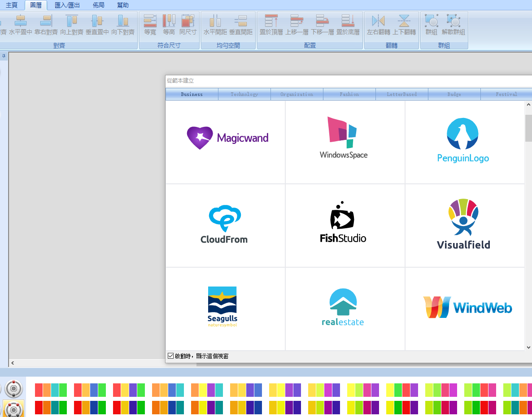Pick the first bottom-row color scheme swatch

point(51,408)
